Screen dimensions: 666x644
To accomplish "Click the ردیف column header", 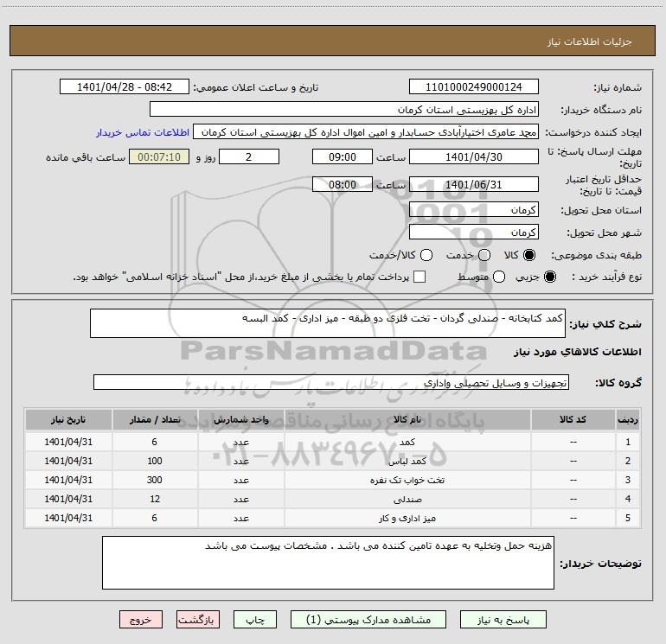I will [628, 419].
